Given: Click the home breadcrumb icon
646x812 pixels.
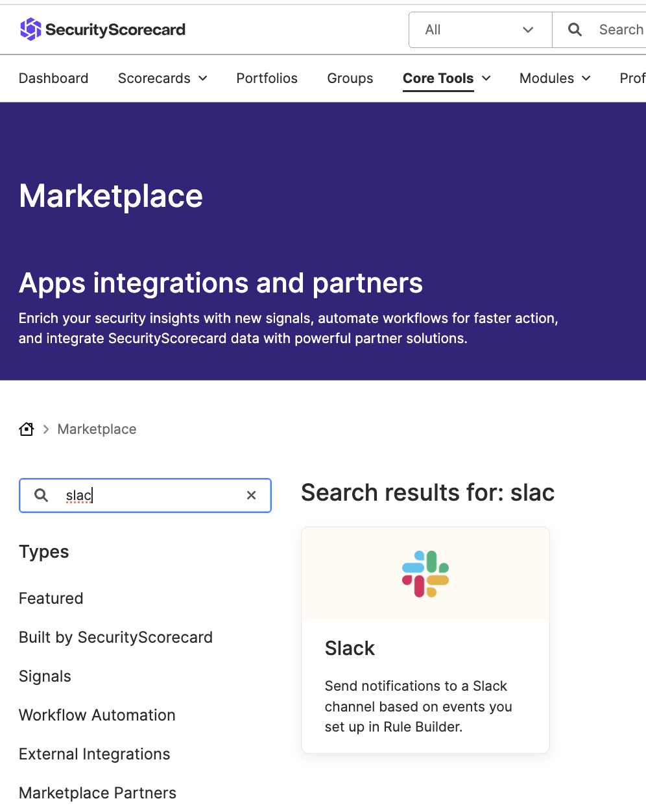Looking at the screenshot, I should [x=27, y=429].
